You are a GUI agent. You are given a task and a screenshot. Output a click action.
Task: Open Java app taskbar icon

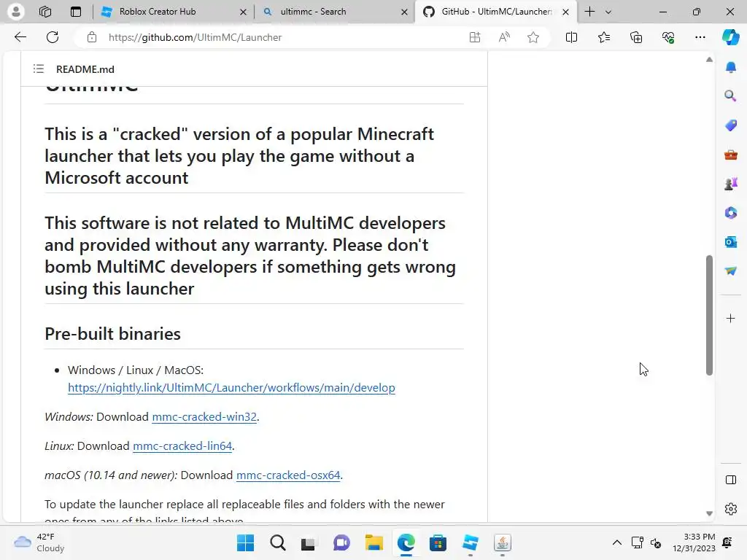coord(502,542)
